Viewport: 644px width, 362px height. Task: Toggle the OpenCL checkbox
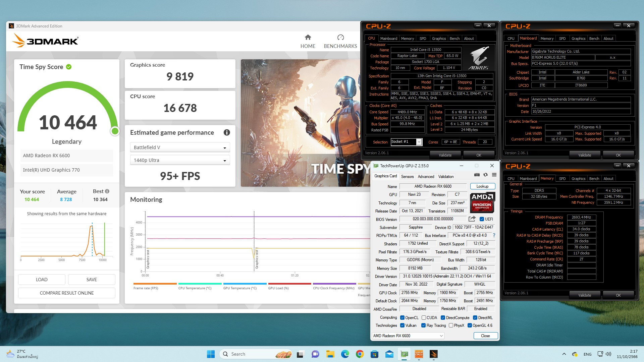tap(402, 318)
